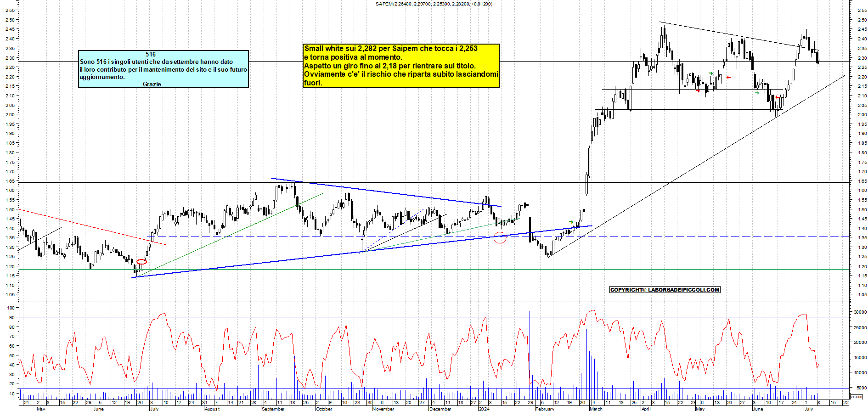Click the 'February' month label
Viewport: 868px width, 411px height.
(x=545, y=409)
